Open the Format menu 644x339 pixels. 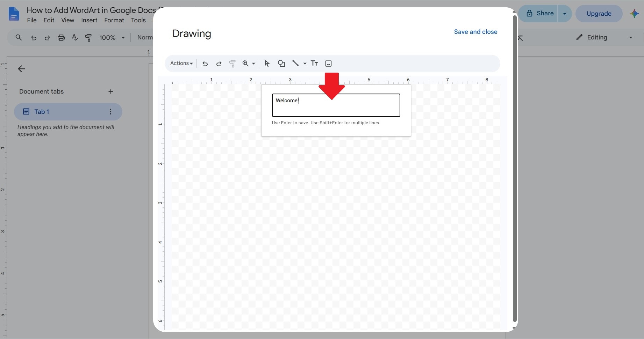click(114, 20)
